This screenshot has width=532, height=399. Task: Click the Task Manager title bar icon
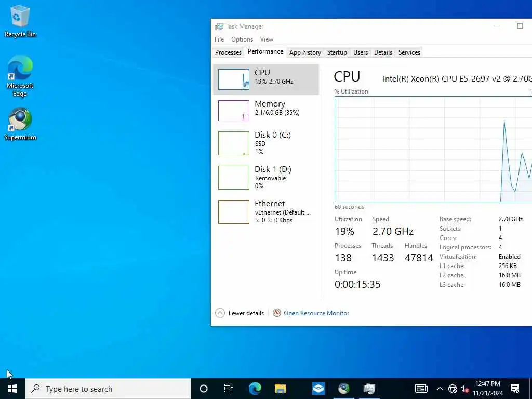pos(219,26)
